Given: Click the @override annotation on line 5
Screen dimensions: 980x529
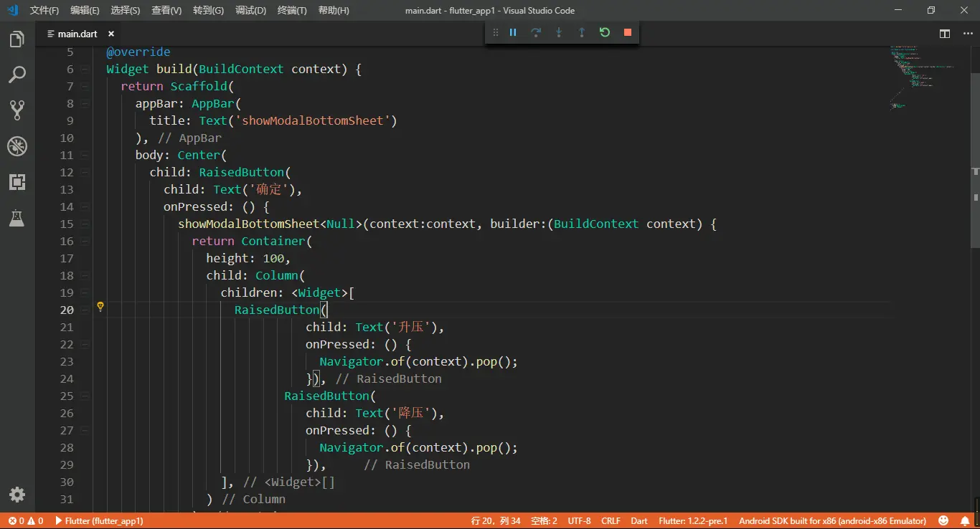Looking at the screenshot, I should coord(138,52).
